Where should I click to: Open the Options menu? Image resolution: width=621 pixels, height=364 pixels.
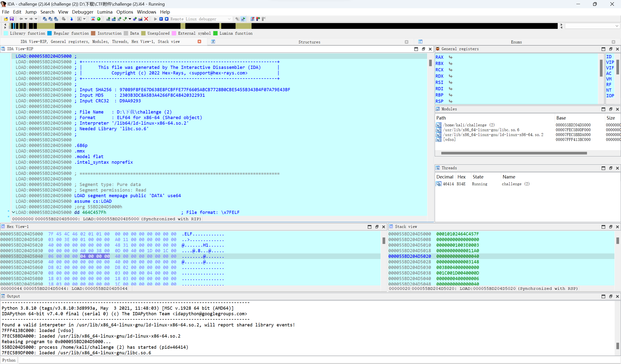(x=125, y=12)
